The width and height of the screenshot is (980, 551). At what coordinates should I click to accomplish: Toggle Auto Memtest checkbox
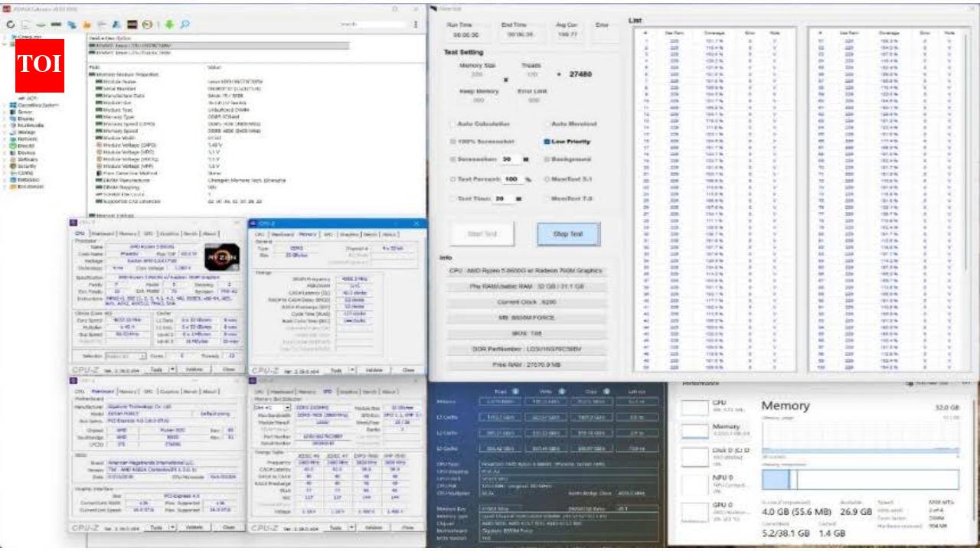[547, 124]
